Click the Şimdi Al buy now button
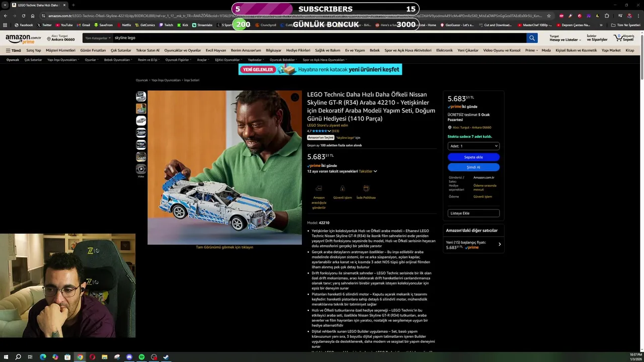 click(473, 167)
